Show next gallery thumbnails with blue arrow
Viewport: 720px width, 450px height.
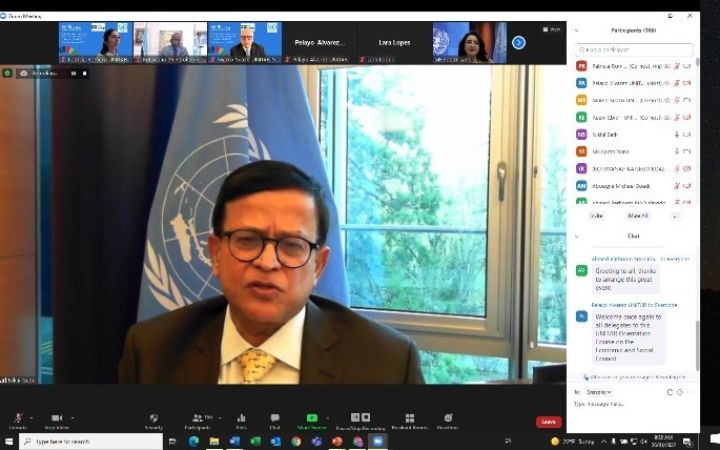pyautogui.click(x=518, y=43)
